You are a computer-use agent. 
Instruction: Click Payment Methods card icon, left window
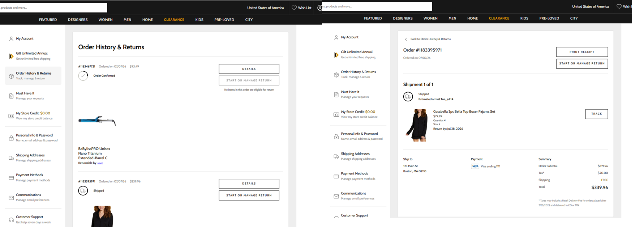tap(11, 178)
